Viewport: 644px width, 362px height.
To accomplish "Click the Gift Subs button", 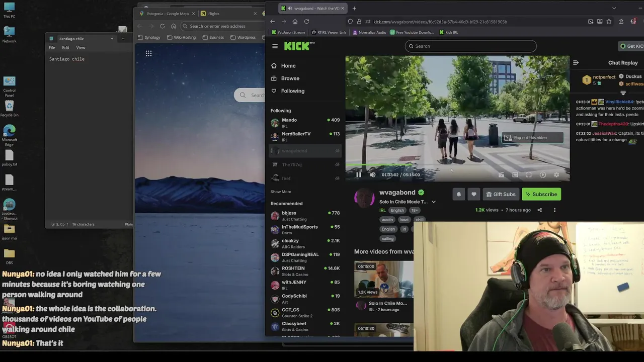I will (501, 194).
